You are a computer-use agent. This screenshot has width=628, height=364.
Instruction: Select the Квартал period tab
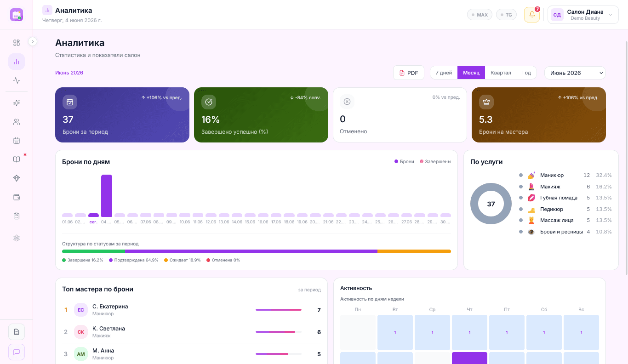501,73
